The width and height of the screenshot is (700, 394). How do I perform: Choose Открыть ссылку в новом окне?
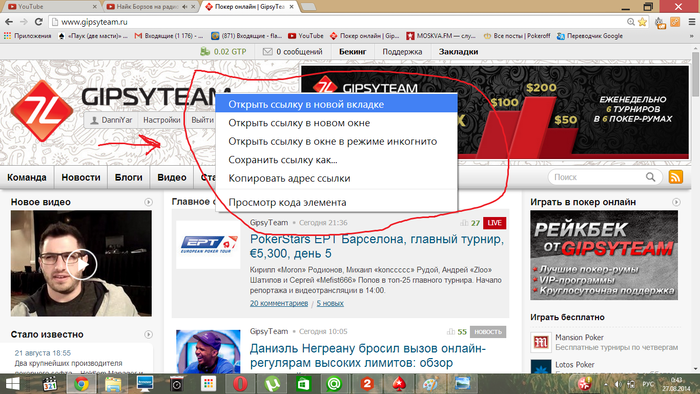(336, 123)
